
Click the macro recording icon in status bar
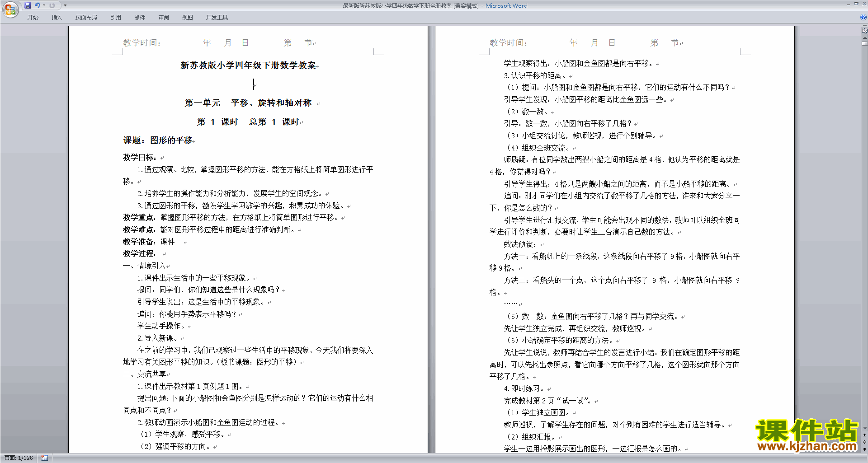coord(44,458)
